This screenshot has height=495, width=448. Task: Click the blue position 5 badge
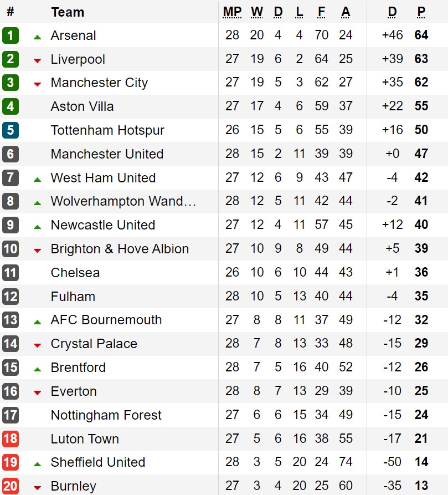pos(11,130)
